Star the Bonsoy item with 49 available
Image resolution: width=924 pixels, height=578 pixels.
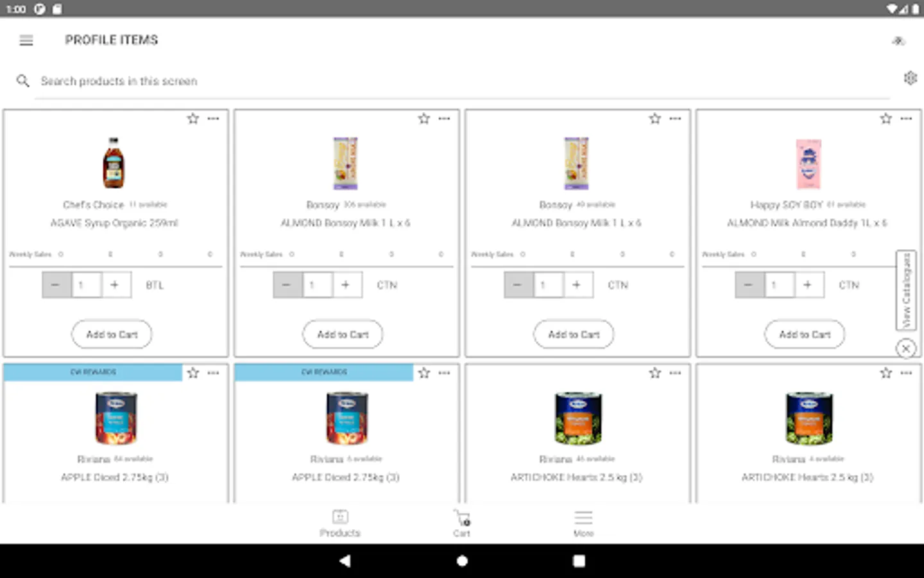[655, 118]
